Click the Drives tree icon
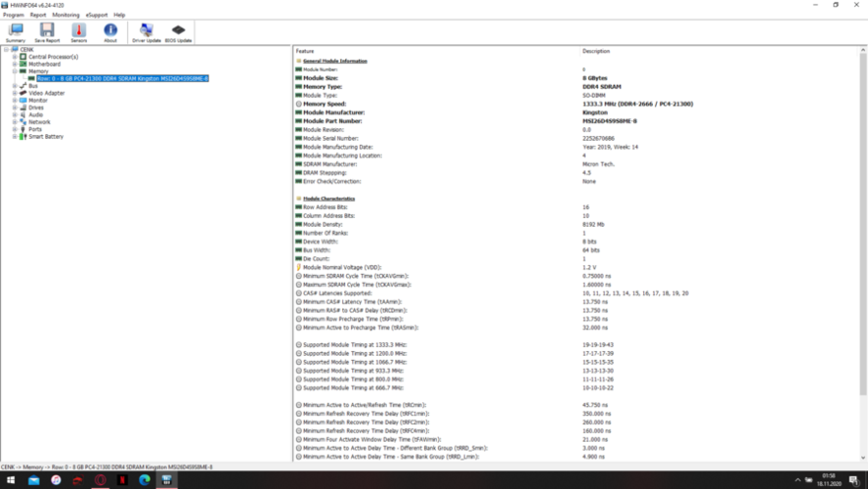This screenshot has height=489, width=868. pos(23,108)
